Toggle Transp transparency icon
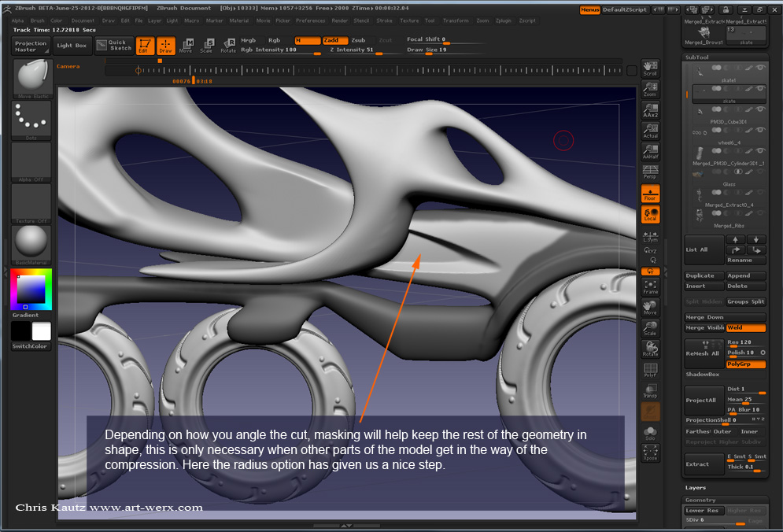 (x=650, y=391)
